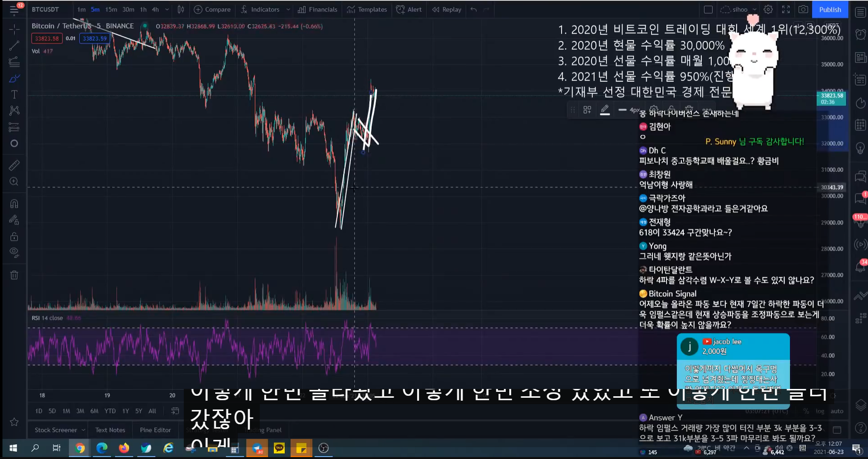Open the hamburger main menu
The image size is (868, 459).
14,9
